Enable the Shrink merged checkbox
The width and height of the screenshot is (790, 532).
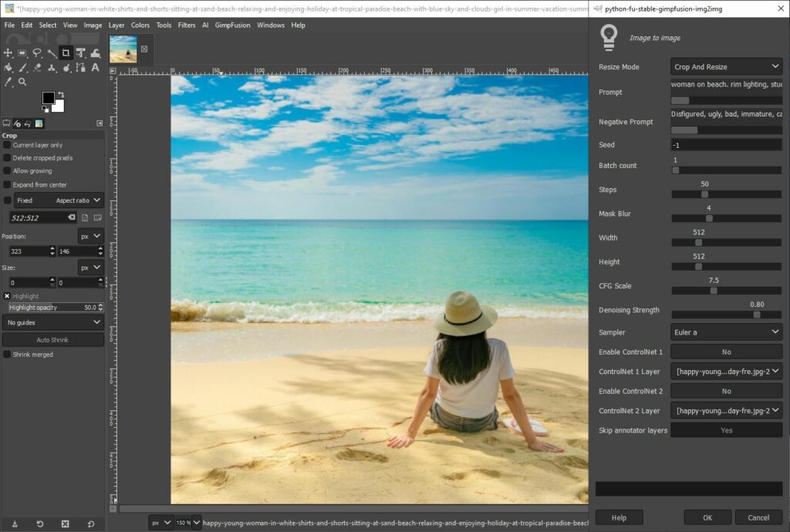(x=8, y=355)
